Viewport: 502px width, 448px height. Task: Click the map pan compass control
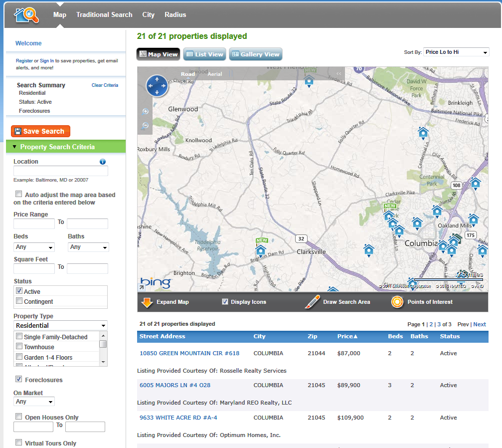(x=157, y=86)
